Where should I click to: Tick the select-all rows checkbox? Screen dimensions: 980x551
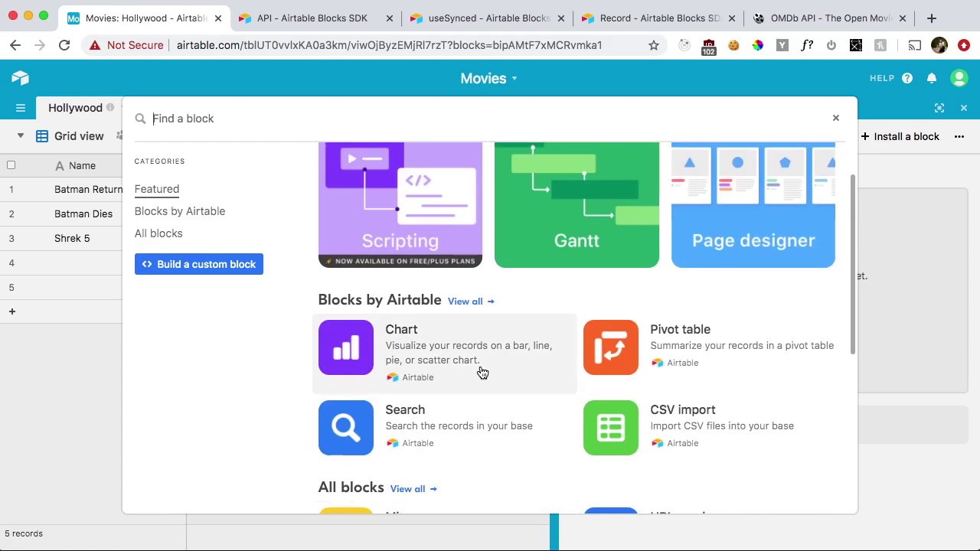[11, 165]
